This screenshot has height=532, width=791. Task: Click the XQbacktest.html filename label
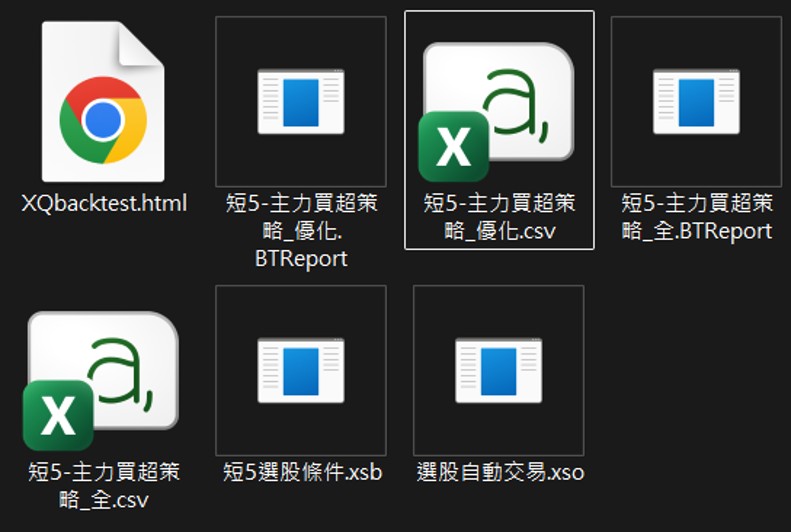[104, 204]
